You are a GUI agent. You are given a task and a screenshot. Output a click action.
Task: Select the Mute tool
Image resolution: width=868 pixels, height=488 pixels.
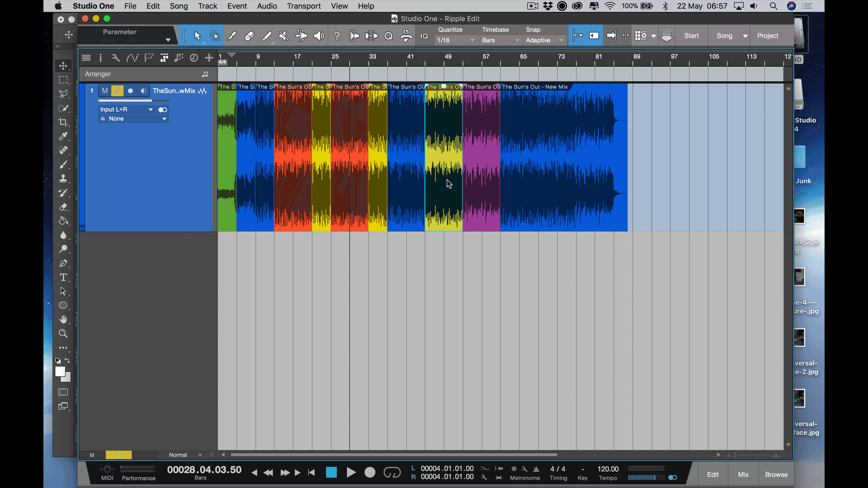pyautogui.click(x=284, y=36)
